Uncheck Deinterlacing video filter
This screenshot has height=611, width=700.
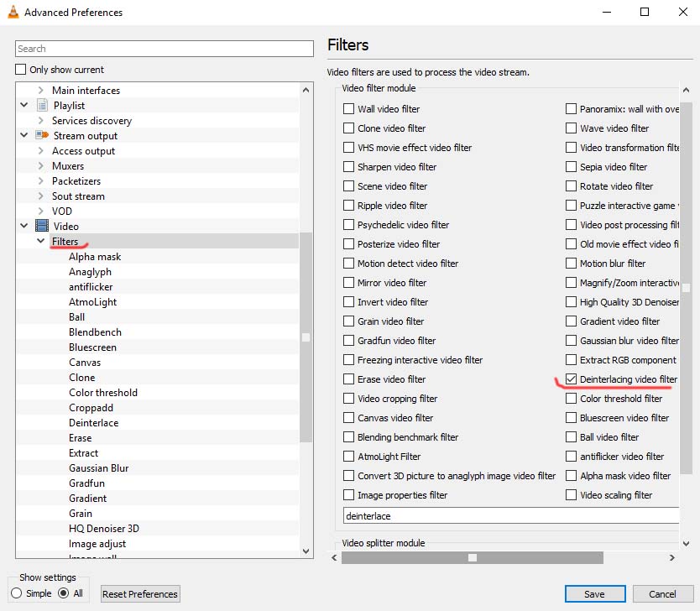tap(571, 379)
